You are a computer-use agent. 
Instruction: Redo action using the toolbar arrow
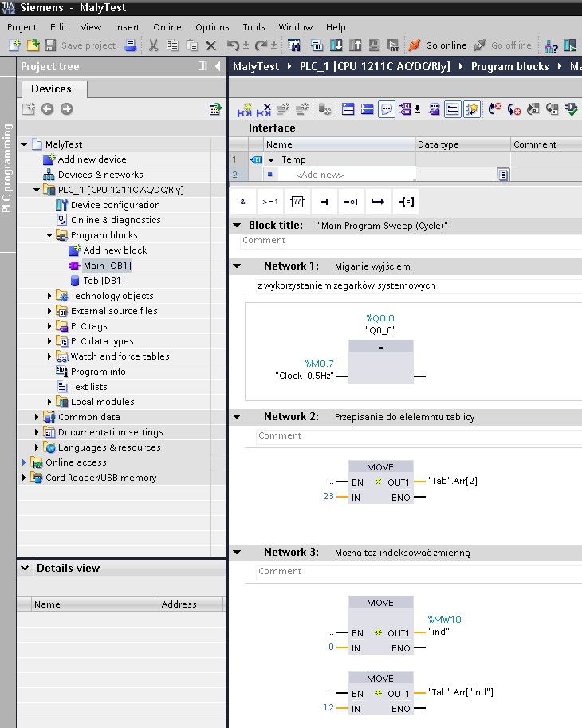point(262,45)
